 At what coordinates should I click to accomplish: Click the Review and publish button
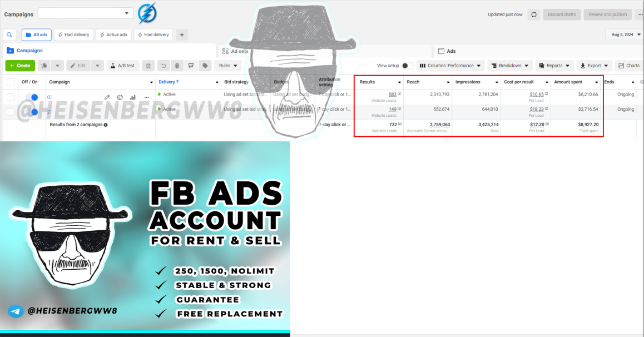click(x=607, y=14)
